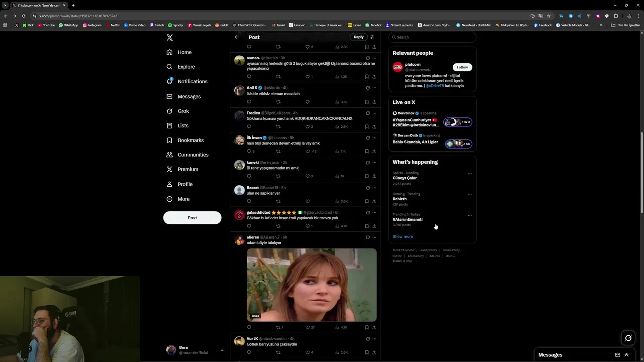Viewport: 644px width, 362px height.
Task: Go back with the Post header arrow
Action: click(237, 37)
